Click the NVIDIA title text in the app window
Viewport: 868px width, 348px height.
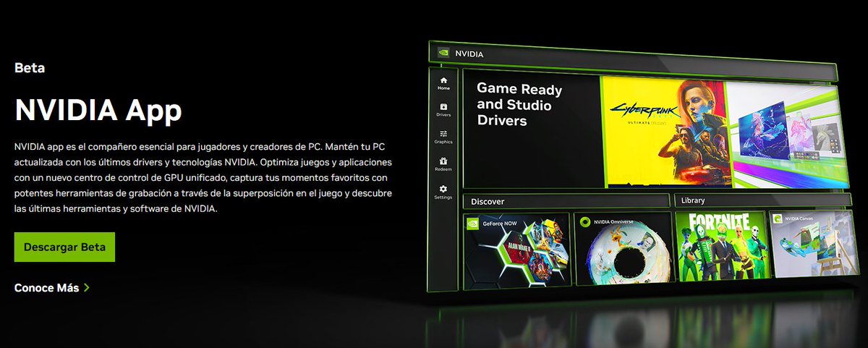469,54
